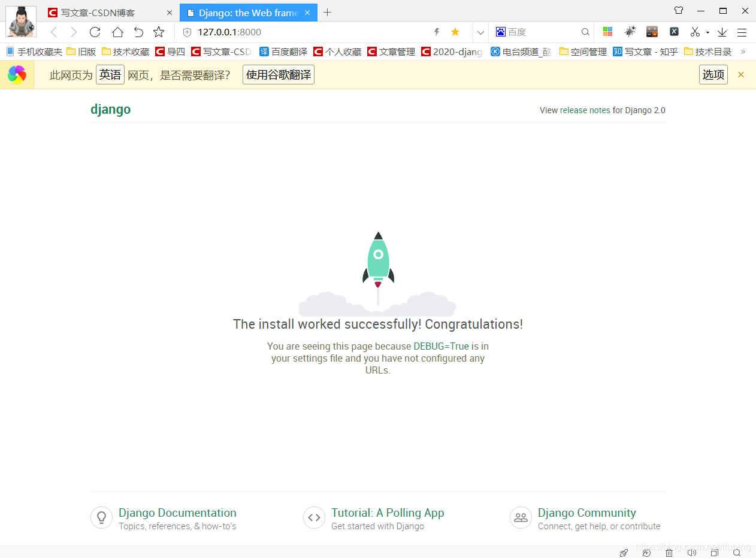This screenshot has height=558, width=756.
Task: Open the release notes link
Action: (585, 110)
